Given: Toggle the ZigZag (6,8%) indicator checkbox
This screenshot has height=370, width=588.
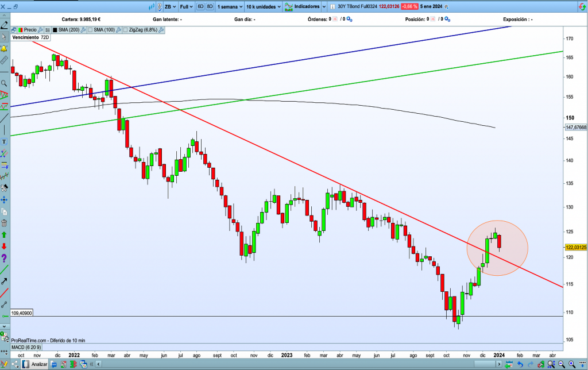Looking at the screenshot, I should 125,29.
